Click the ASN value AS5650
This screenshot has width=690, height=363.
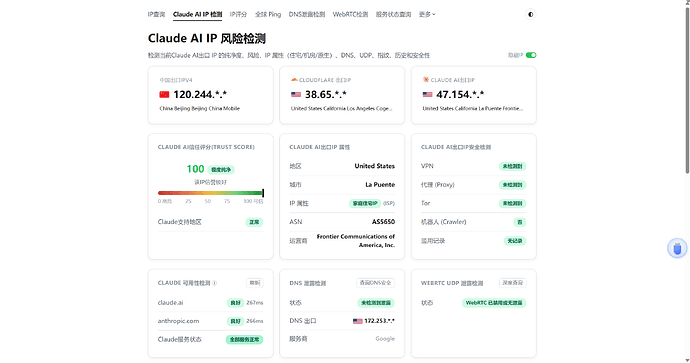[383, 222]
